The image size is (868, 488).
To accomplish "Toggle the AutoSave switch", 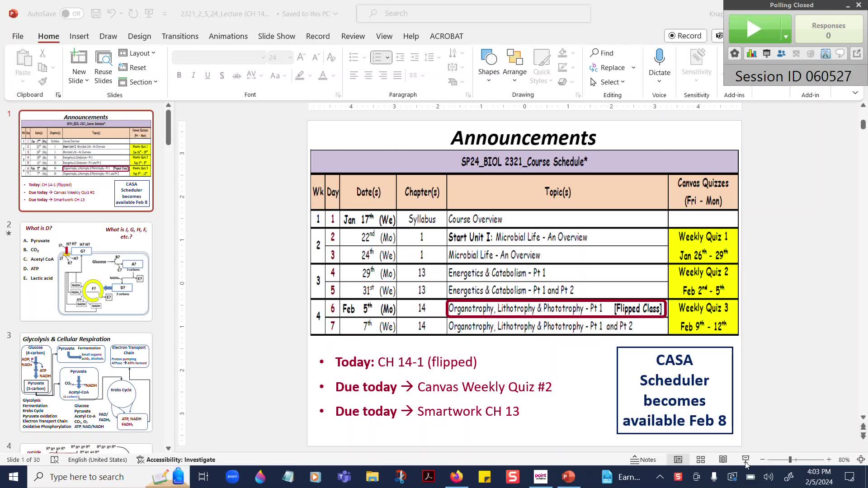I will tap(71, 14).
